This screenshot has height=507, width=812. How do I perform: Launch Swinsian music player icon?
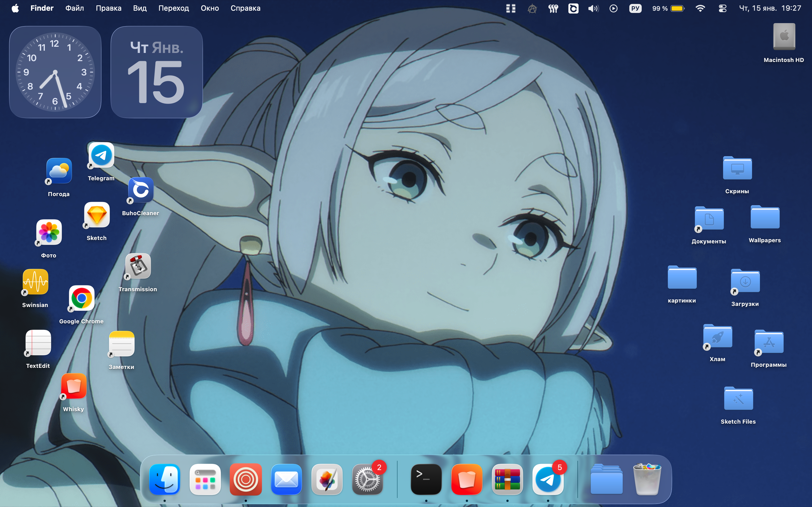35,282
